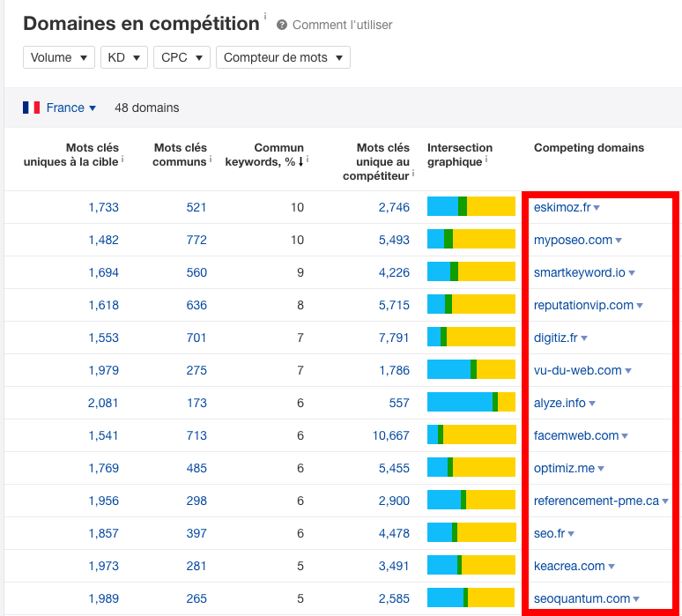This screenshot has width=682, height=616.
Task: Open the Volume filter dropdown
Action: point(59,57)
